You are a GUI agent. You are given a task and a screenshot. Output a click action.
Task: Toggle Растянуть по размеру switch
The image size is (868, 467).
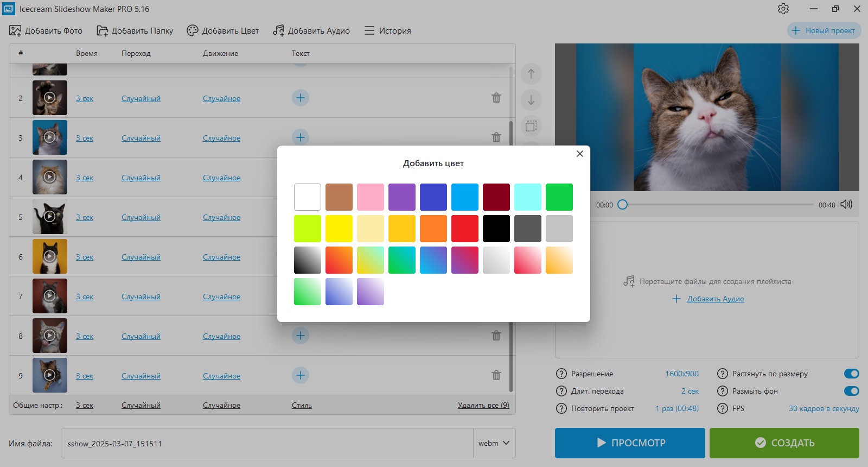[851, 374]
